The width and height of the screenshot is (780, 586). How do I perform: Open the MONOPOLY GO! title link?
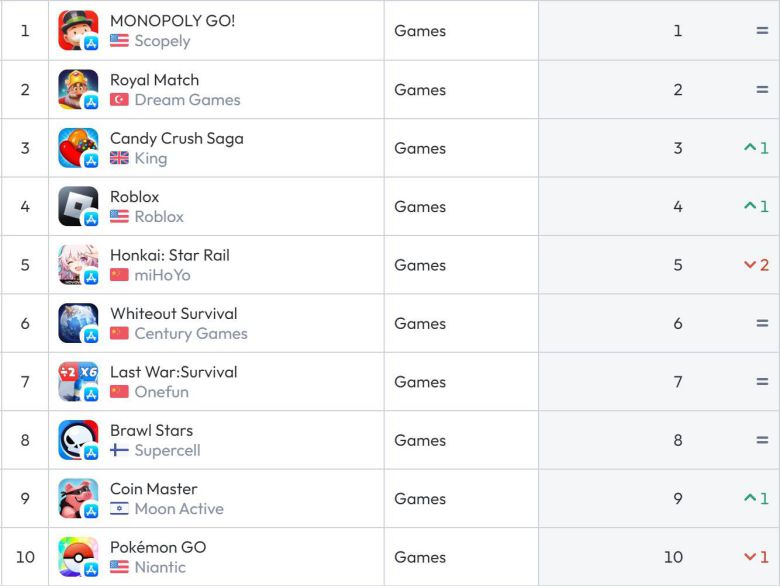click(x=172, y=21)
